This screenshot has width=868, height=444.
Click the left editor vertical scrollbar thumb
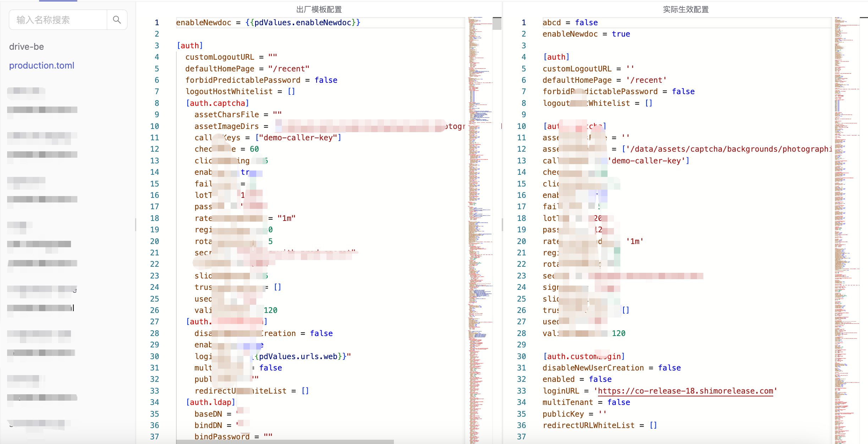(x=497, y=23)
